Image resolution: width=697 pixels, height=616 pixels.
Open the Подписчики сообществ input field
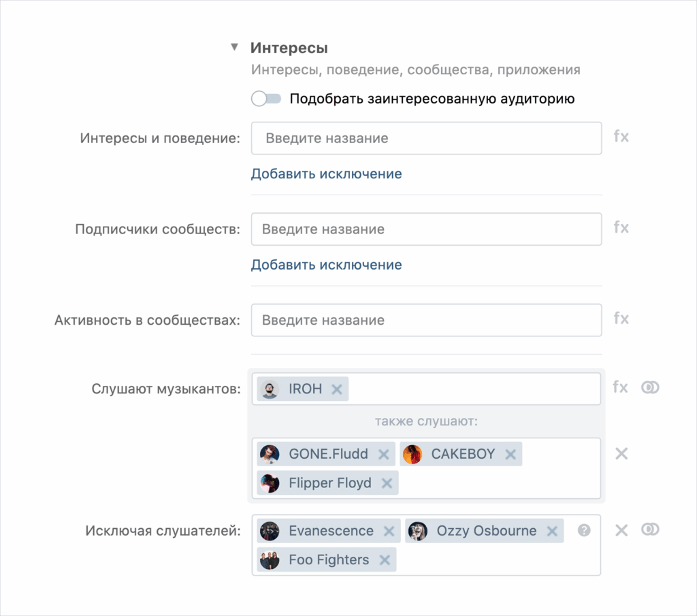[x=426, y=229]
